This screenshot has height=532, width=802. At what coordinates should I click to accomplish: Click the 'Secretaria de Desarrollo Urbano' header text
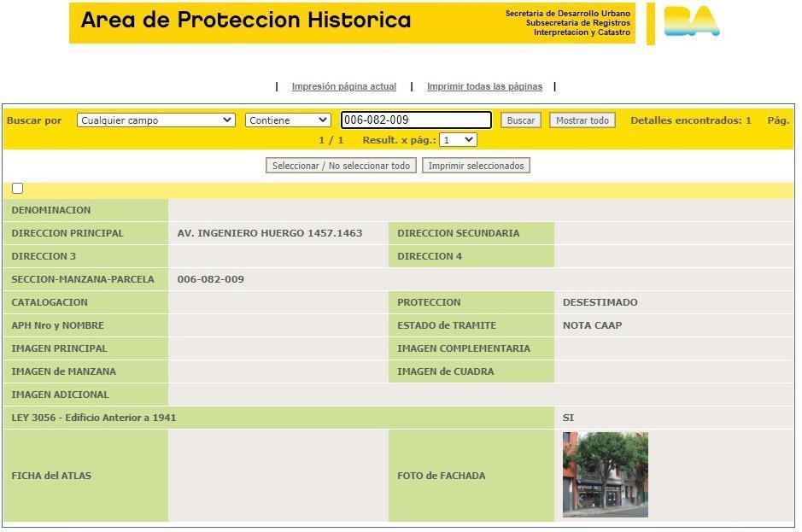pos(568,14)
